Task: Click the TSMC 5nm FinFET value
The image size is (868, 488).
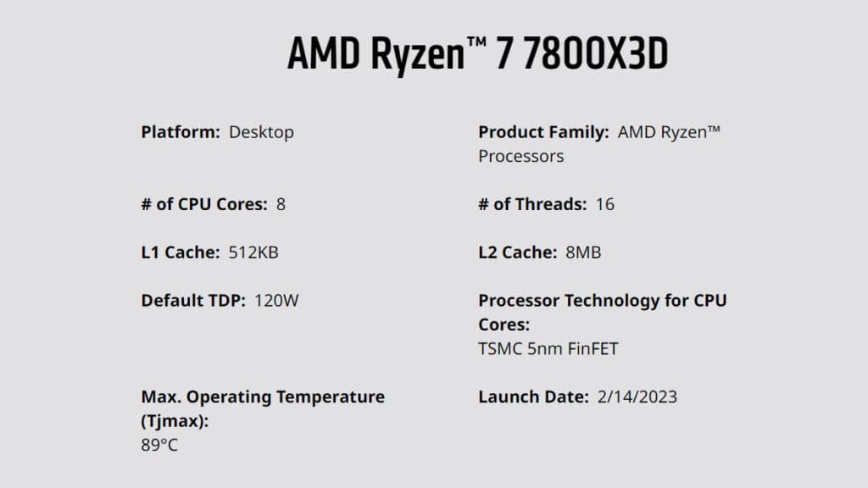Action: pyautogui.click(x=548, y=348)
